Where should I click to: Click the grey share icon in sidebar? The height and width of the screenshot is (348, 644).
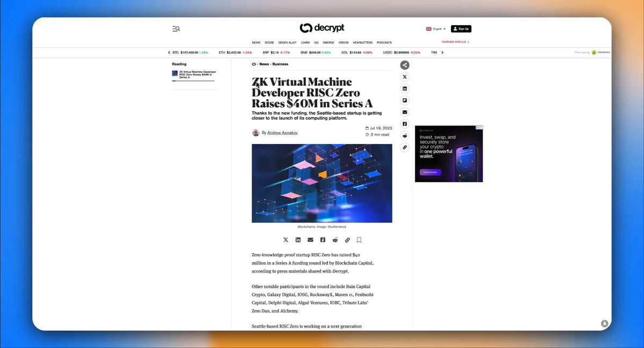tap(405, 65)
